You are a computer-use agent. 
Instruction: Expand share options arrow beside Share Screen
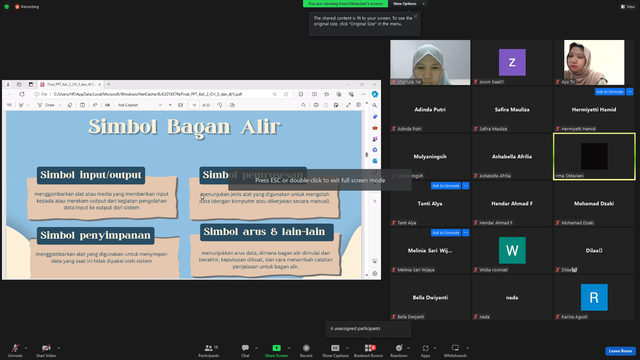[x=289, y=348]
